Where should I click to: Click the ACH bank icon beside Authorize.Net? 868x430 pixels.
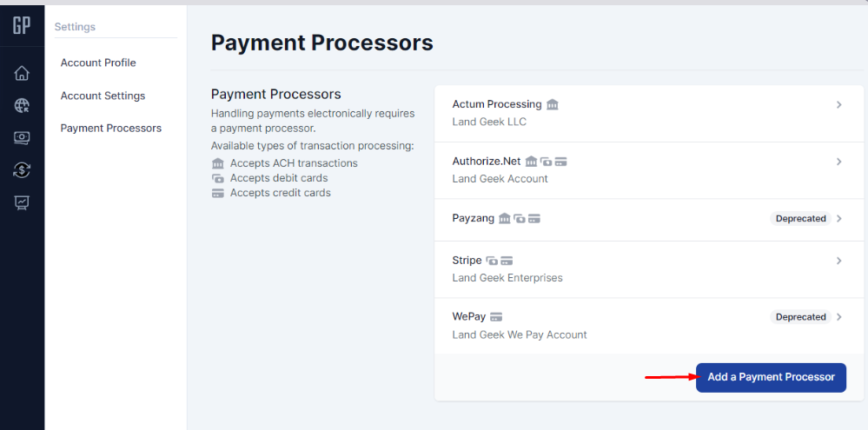pyautogui.click(x=532, y=162)
